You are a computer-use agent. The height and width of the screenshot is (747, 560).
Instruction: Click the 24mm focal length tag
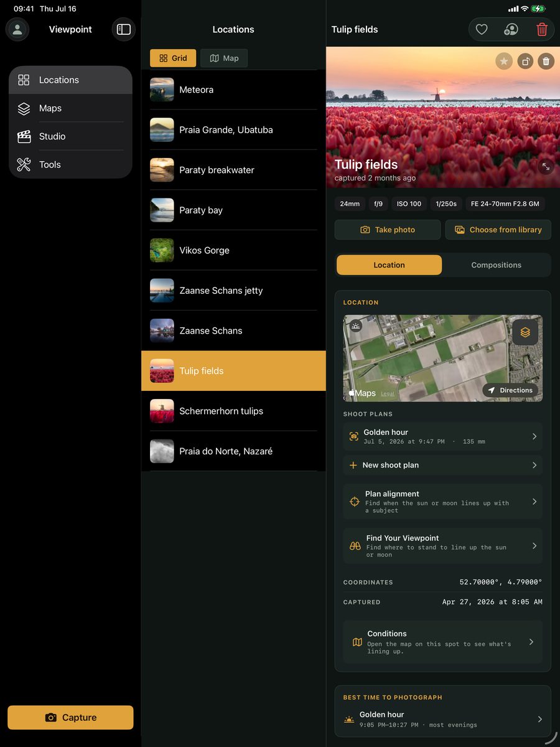[x=350, y=204]
